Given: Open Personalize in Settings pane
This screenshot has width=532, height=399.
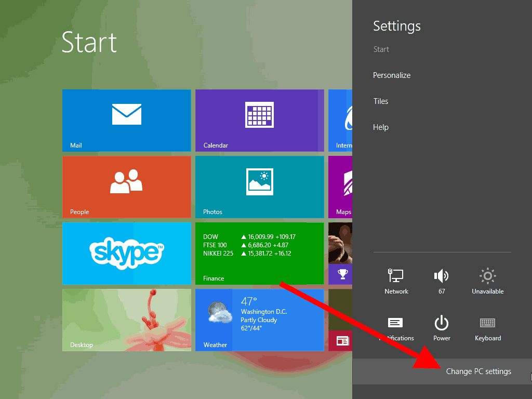Looking at the screenshot, I should (x=392, y=75).
